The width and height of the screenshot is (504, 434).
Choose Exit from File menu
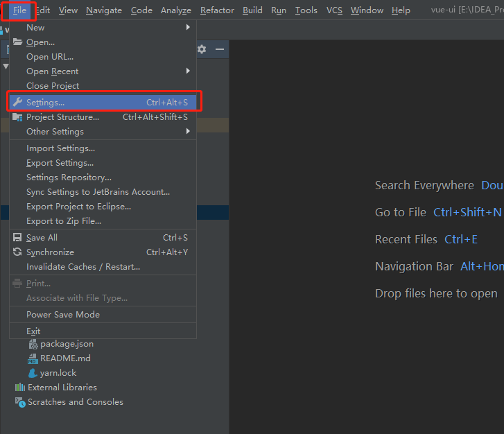103,331
